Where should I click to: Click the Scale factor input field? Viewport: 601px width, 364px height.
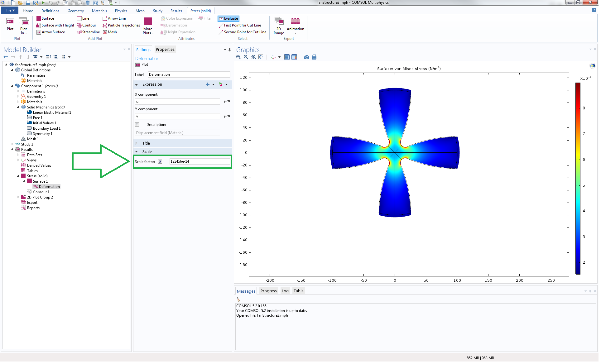pyautogui.click(x=200, y=161)
